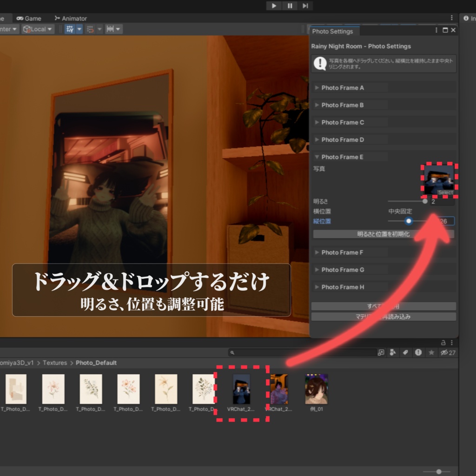The image size is (476, 476).
Task: Click the Search by Import Log Type icon
Action: click(x=418, y=352)
